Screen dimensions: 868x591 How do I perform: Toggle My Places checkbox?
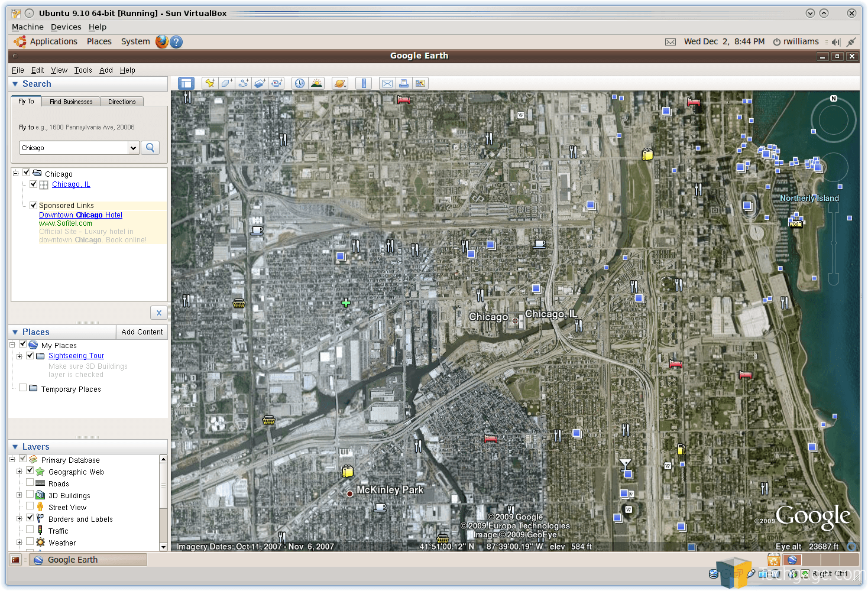[x=23, y=344]
